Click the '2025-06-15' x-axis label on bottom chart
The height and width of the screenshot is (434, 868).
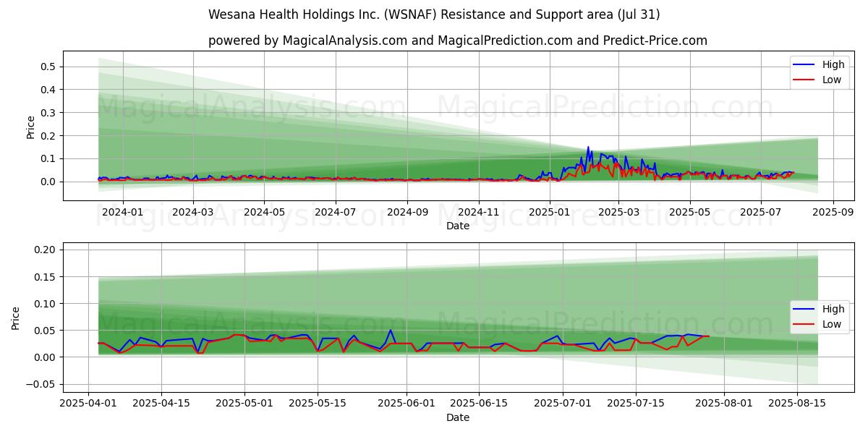coord(478,404)
